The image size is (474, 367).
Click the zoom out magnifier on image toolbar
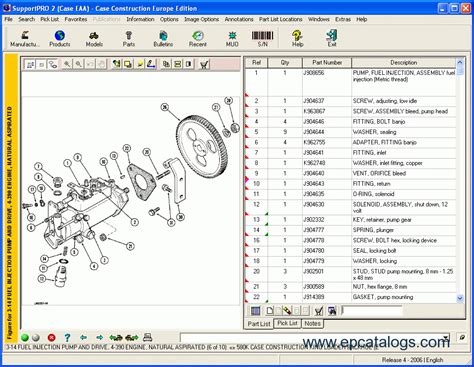[78, 64]
